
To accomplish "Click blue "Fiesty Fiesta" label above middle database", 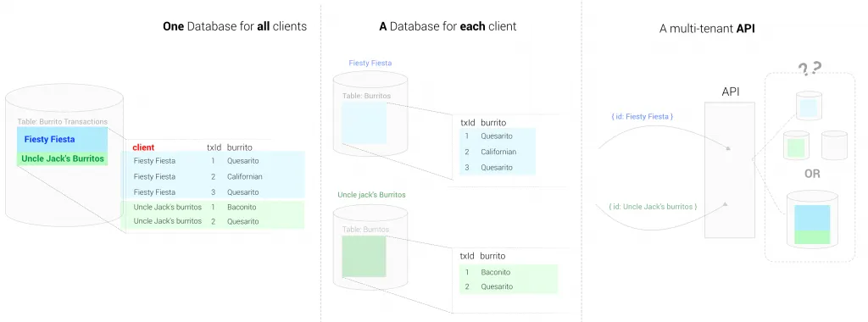I will point(370,63).
